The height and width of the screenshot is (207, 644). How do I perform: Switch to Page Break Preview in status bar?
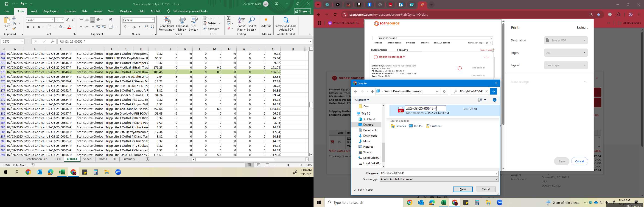coord(268,165)
